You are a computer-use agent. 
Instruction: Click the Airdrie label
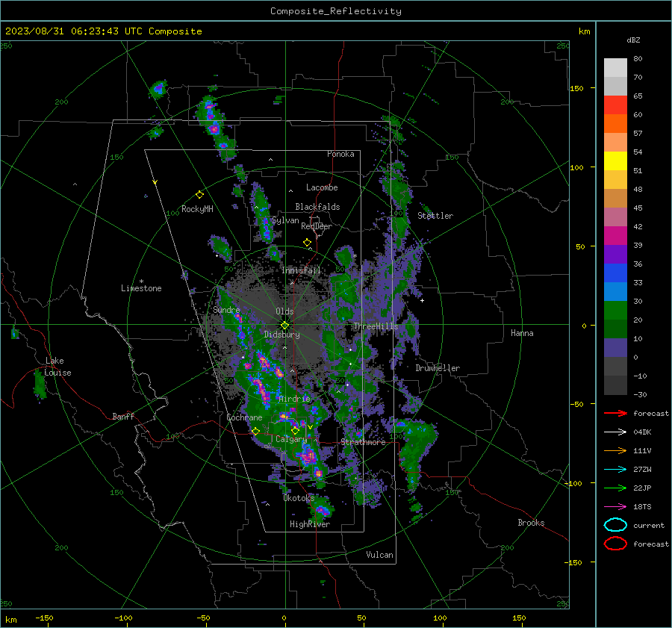coord(294,399)
